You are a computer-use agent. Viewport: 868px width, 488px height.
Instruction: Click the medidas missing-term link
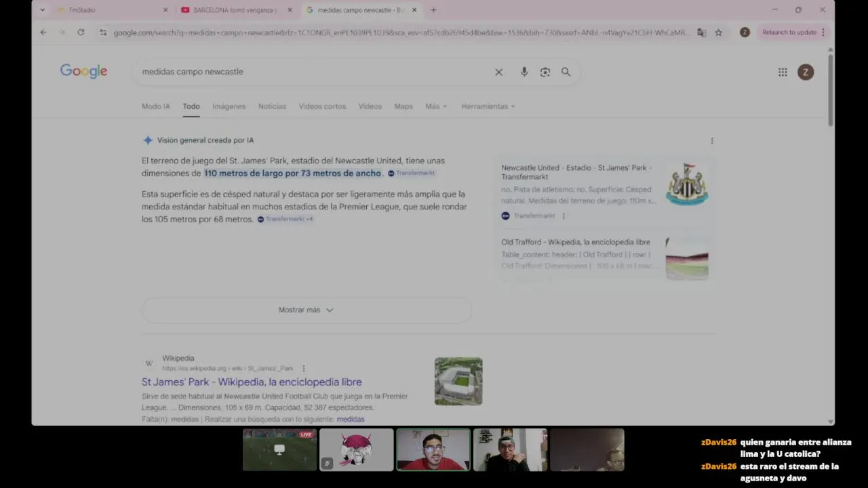pos(351,420)
